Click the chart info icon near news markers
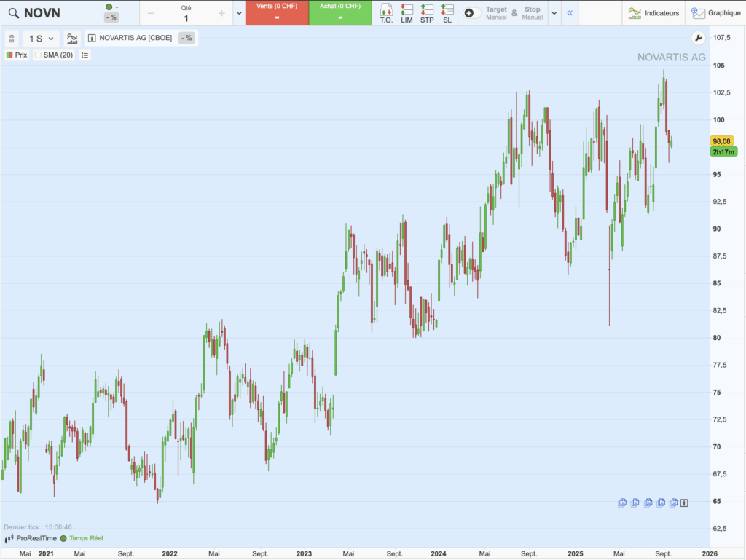746x560 pixels. (683, 502)
